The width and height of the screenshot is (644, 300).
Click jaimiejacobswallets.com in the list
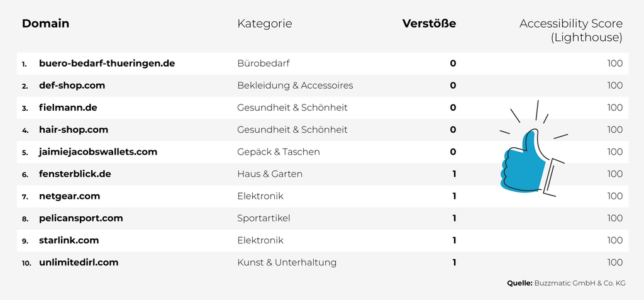tap(97, 152)
